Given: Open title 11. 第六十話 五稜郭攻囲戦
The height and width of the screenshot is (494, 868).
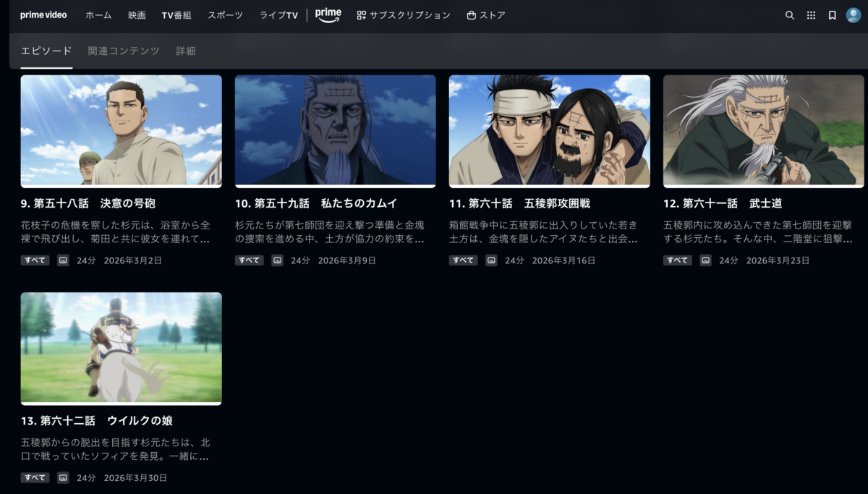Looking at the screenshot, I should click(519, 203).
